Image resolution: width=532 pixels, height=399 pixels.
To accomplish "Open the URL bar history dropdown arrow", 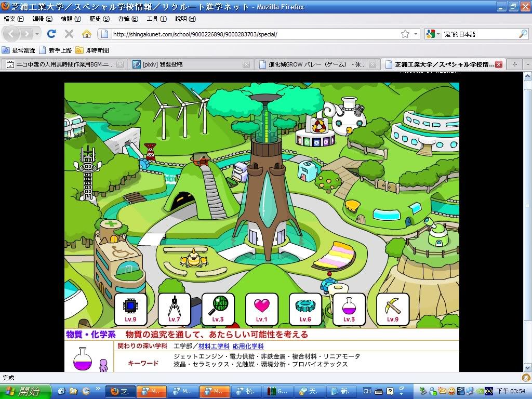I will pyautogui.click(x=416, y=34).
